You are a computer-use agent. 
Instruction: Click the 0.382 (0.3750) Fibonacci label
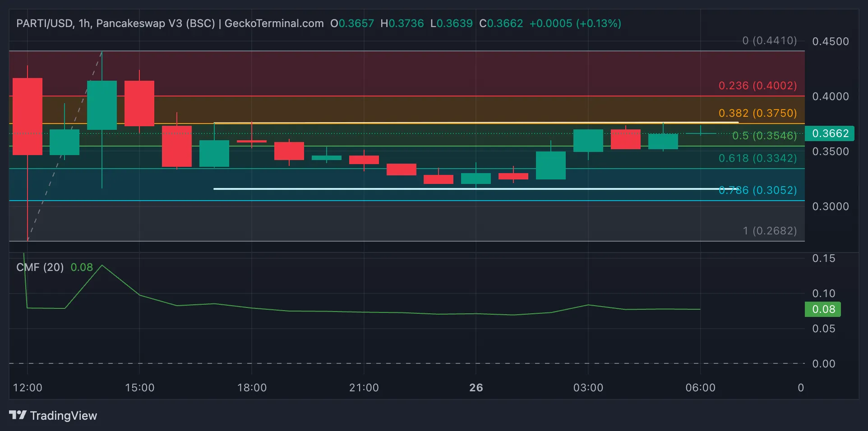coord(757,113)
